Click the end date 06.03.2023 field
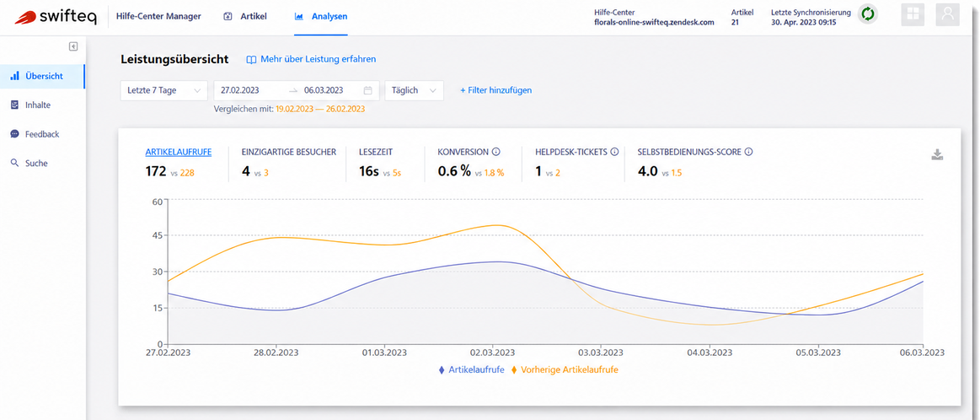The width and height of the screenshot is (980, 420). coord(324,90)
